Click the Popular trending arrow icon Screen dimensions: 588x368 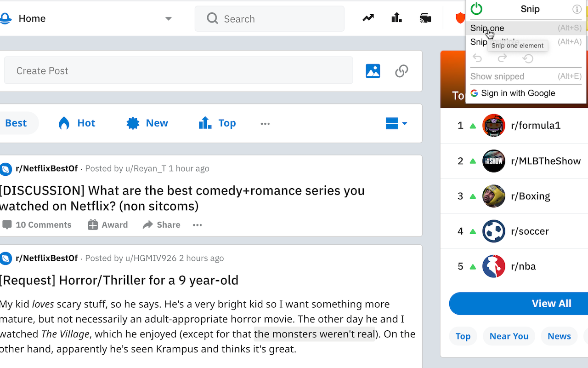[368, 18]
